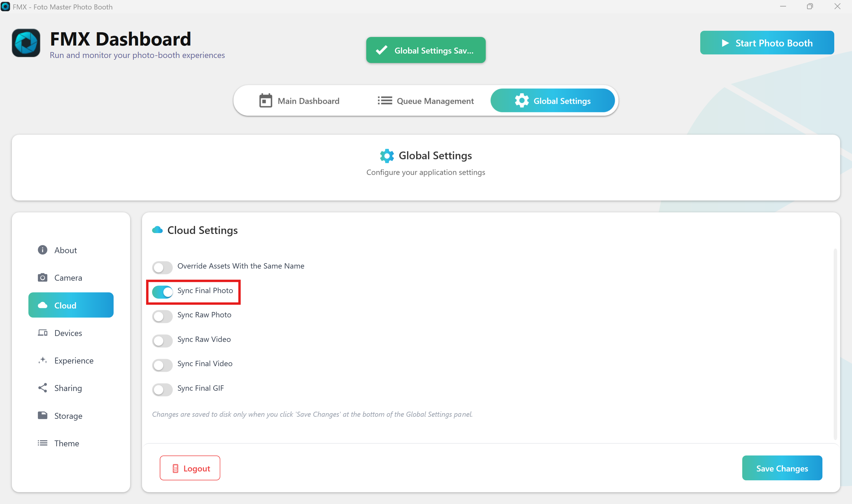Enable Override Assets With the Same Name
This screenshot has height=504, width=852.
click(162, 267)
